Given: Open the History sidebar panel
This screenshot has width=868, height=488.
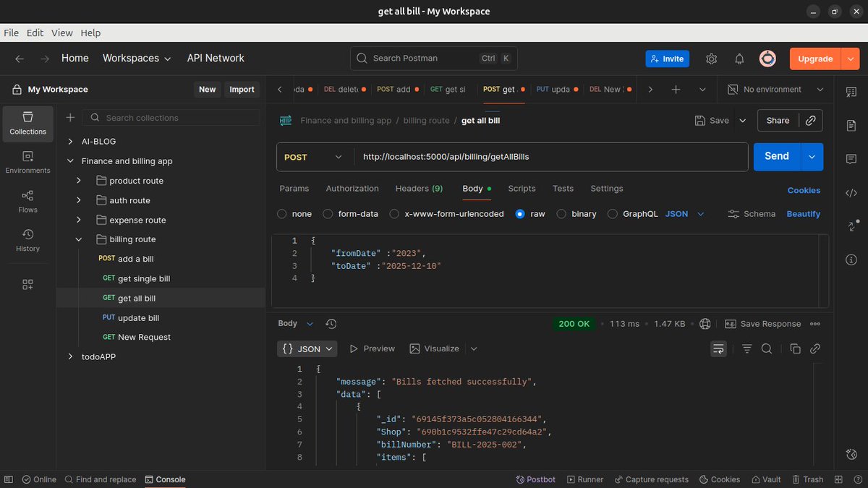Looking at the screenshot, I should pyautogui.click(x=27, y=241).
